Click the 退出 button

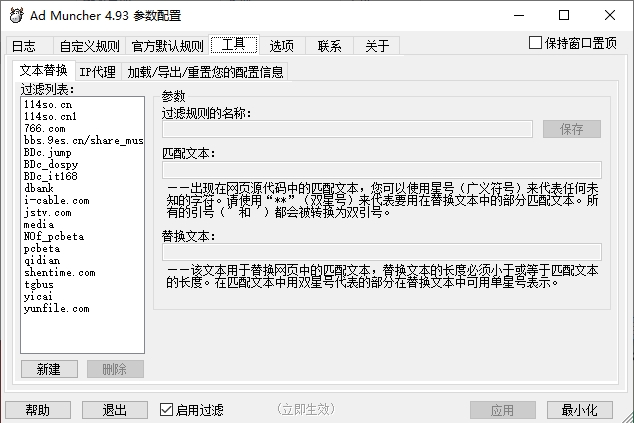tap(115, 410)
